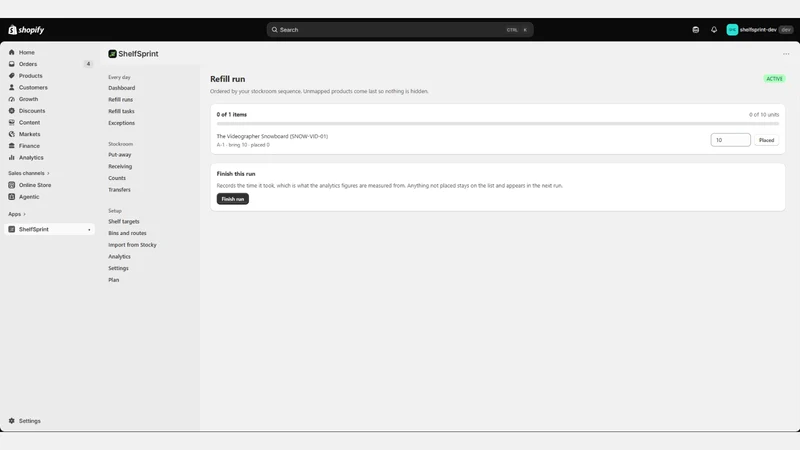
Task: Expand the Apps section
Action: [x=17, y=214]
